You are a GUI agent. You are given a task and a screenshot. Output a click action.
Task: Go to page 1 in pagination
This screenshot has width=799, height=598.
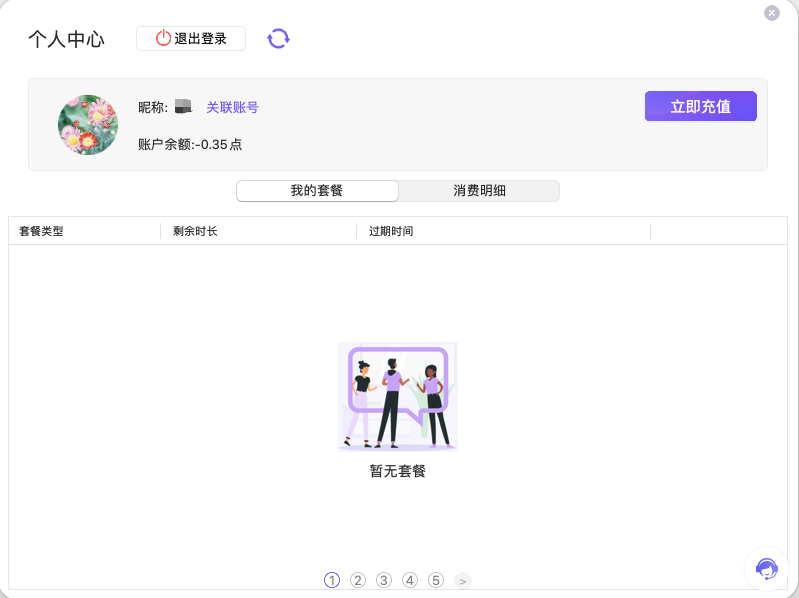[x=332, y=580]
